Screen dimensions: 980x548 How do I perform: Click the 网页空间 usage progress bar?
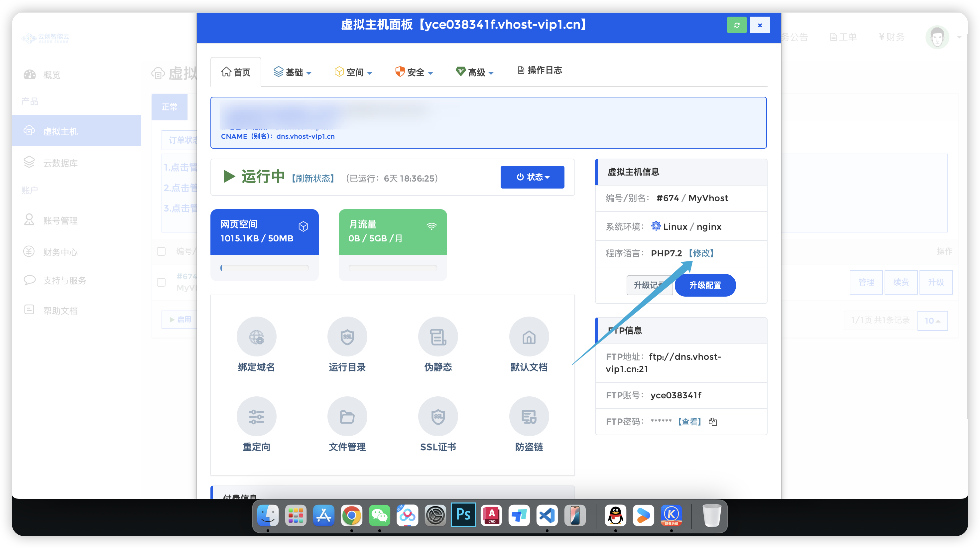[264, 268]
